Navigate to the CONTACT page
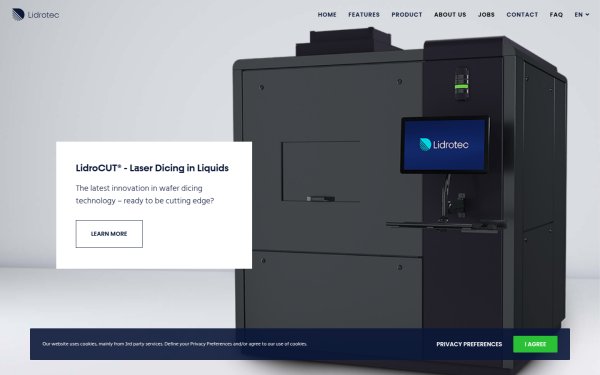600x375 pixels. [x=522, y=15]
